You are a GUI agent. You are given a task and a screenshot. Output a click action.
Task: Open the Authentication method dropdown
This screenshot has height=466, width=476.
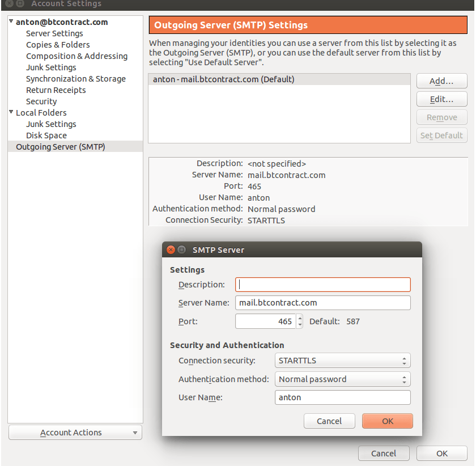(342, 379)
